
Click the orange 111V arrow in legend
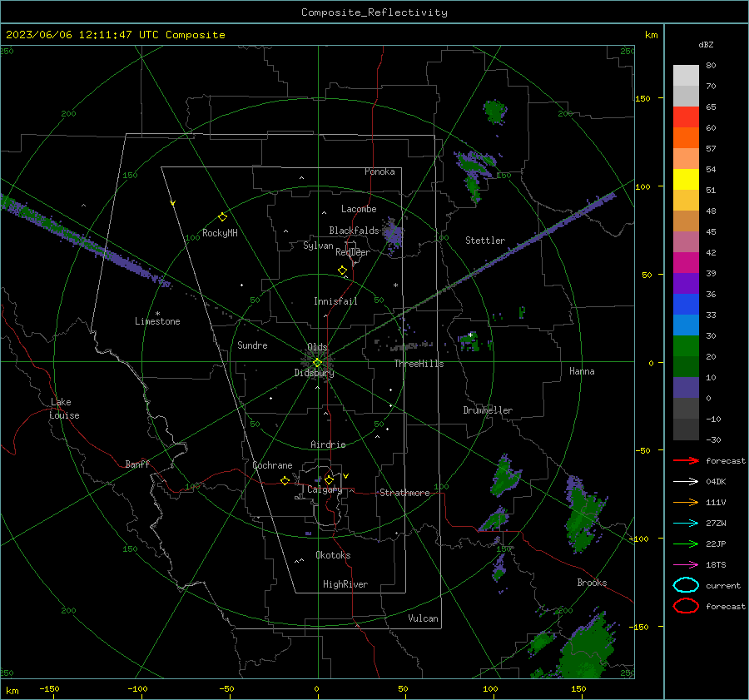686,502
